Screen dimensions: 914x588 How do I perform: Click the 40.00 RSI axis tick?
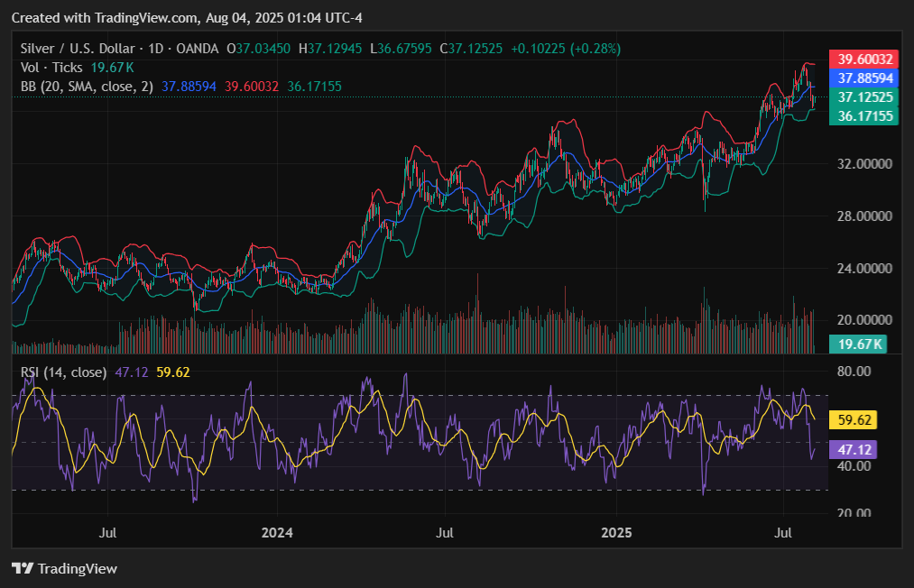854,466
